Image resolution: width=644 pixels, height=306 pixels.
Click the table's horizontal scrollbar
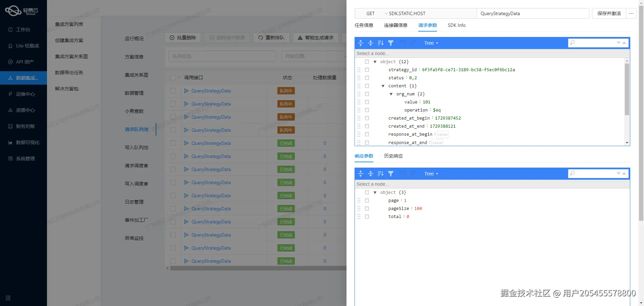coord(258,268)
